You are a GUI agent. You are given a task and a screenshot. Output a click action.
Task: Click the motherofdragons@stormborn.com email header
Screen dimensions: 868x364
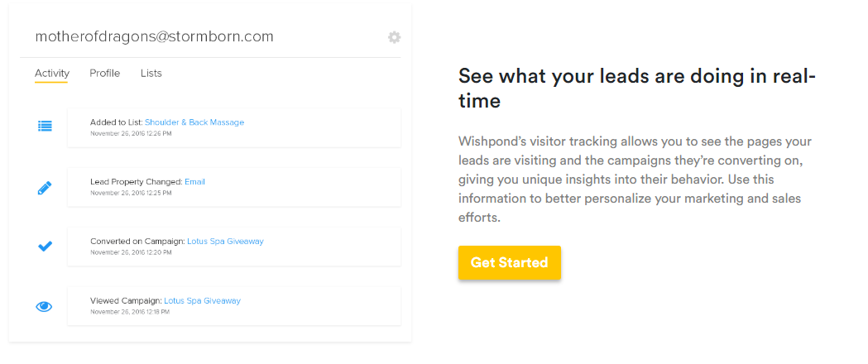(x=154, y=36)
